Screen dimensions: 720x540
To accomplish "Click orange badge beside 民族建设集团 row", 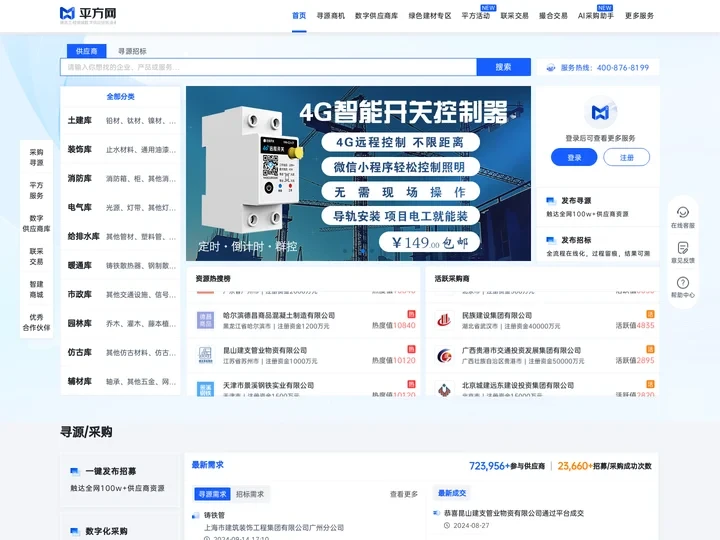I will tap(650, 314).
